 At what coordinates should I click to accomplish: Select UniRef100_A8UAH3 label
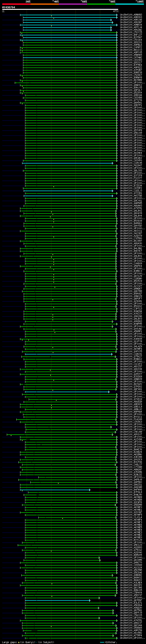(131, 206)
